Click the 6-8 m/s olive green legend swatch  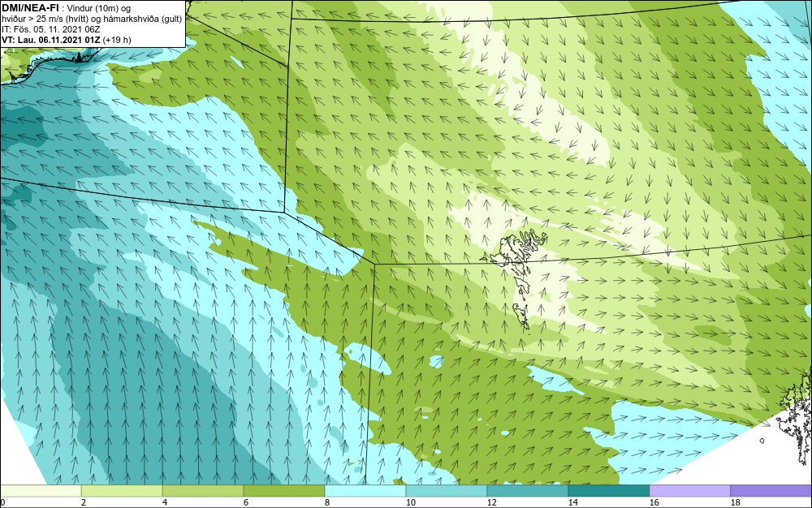click(x=283, y=490)
